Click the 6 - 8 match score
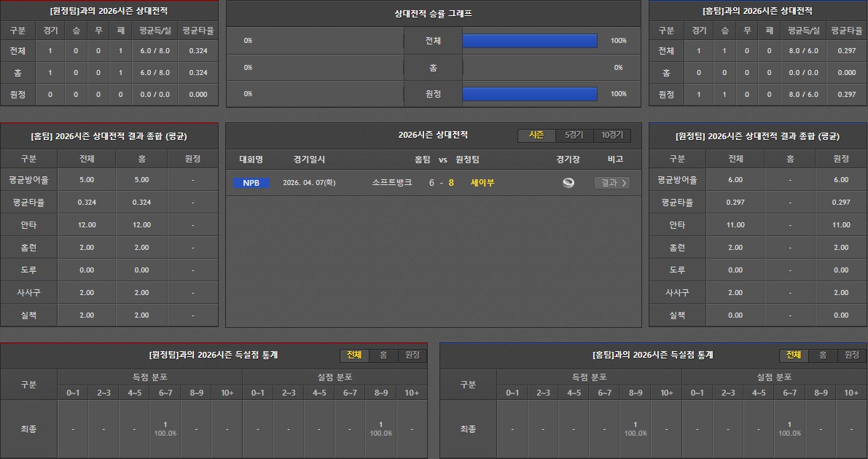Screen dimensions: 868x459 point(441,183)
